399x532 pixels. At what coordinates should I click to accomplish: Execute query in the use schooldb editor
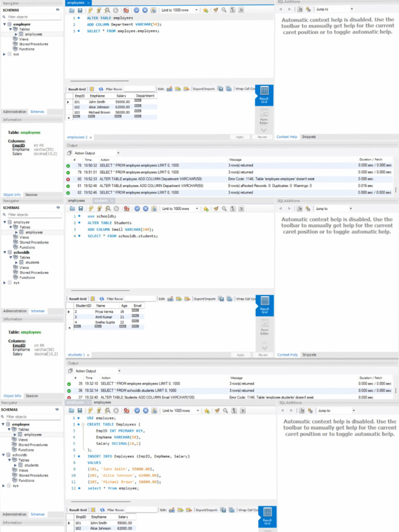pyautogui.click(x=91, y=209)
